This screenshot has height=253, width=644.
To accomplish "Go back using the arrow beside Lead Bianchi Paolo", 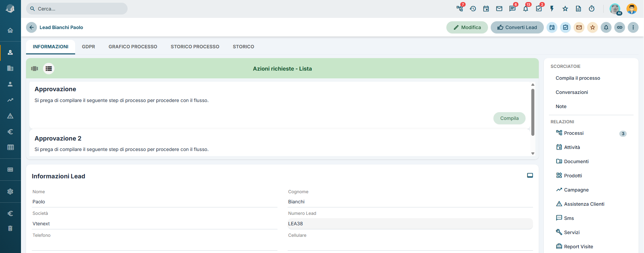I will pos(31,27).
